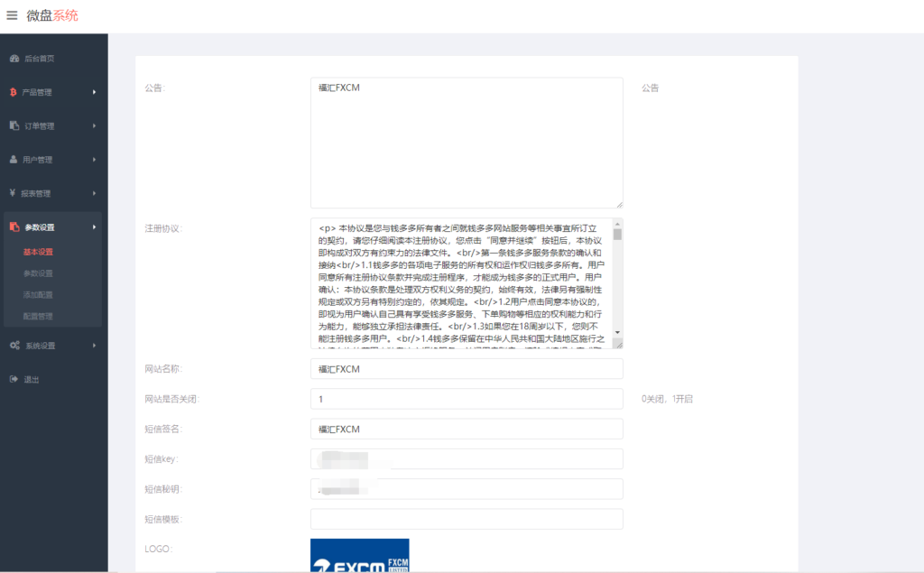Click the hamburger menu icon

coord(12,15)
